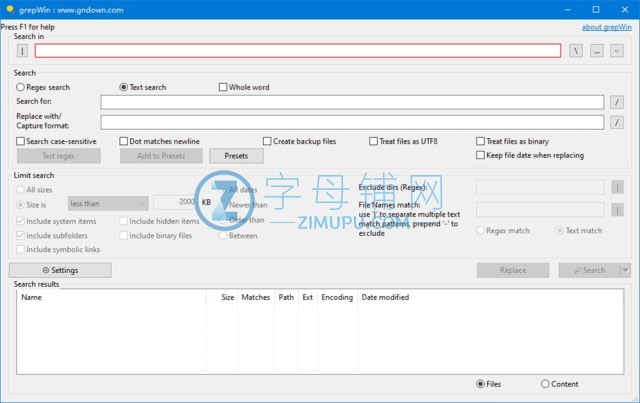Click the Replace with text field
Screen dimensions: 640x403
click(x=352, y=122)
